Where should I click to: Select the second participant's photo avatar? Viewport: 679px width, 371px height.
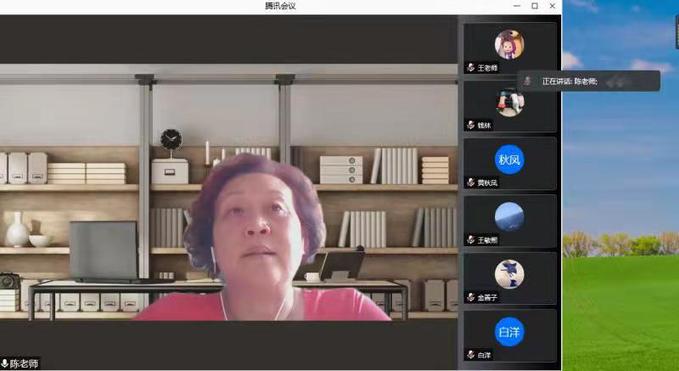click(510, 102)
